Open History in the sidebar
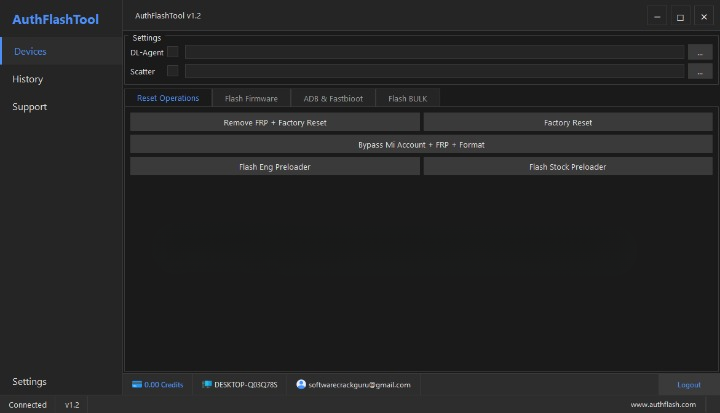The image size is (720, 413). [x=28, y=79]
